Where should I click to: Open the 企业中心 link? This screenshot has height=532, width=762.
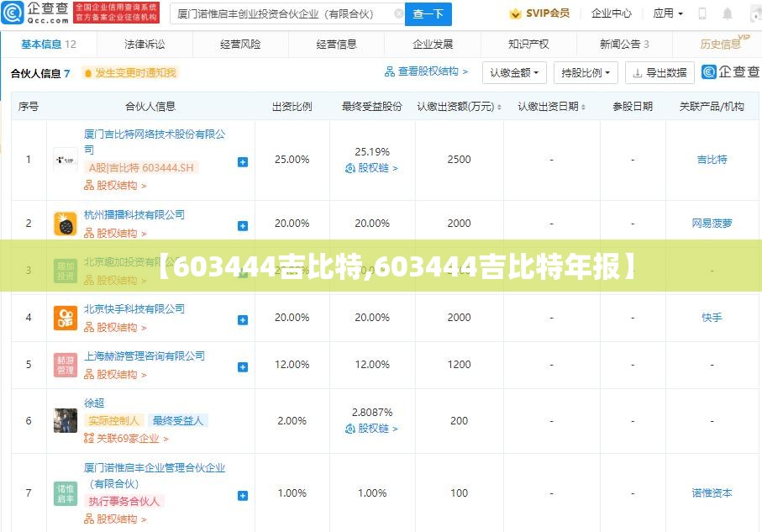(x=612, y=13)
